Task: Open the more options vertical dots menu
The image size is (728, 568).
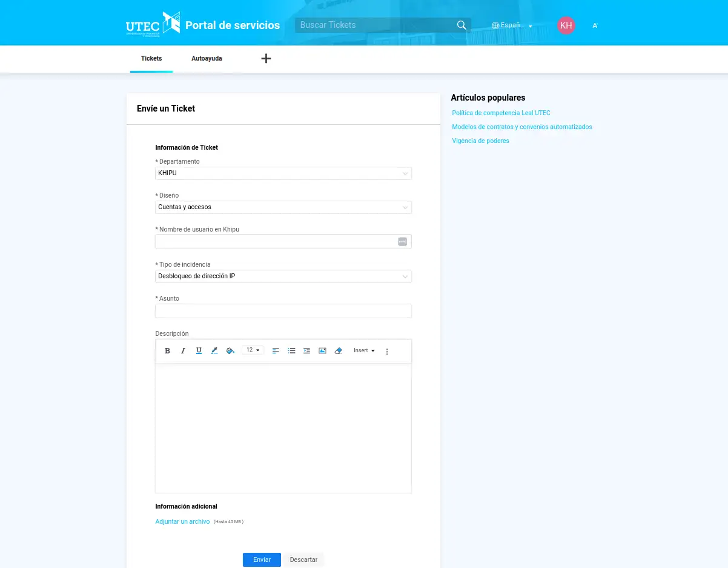Action: tap(387, 352)
